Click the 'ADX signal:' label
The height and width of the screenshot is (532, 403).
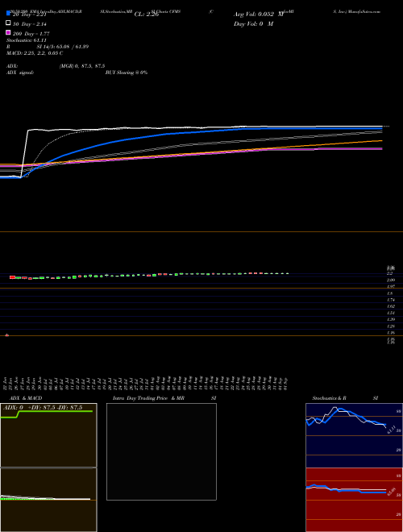click(x=20, y=73)
